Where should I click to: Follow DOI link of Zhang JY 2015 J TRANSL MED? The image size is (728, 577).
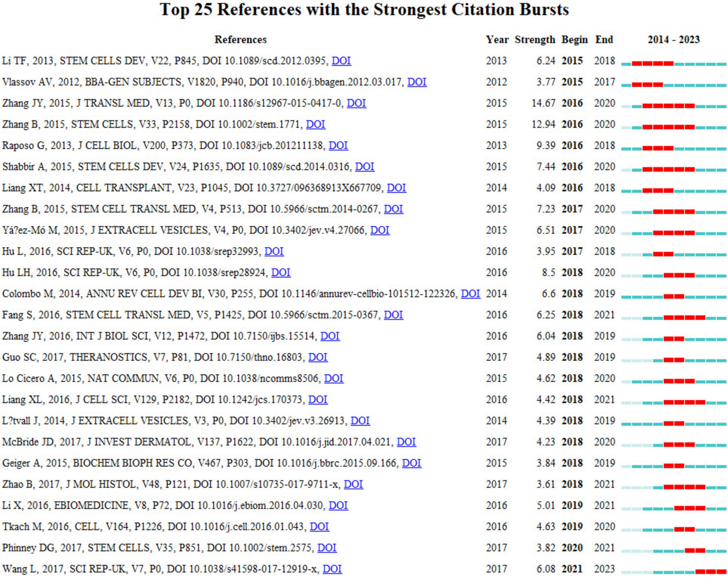(x=357, y=103)
